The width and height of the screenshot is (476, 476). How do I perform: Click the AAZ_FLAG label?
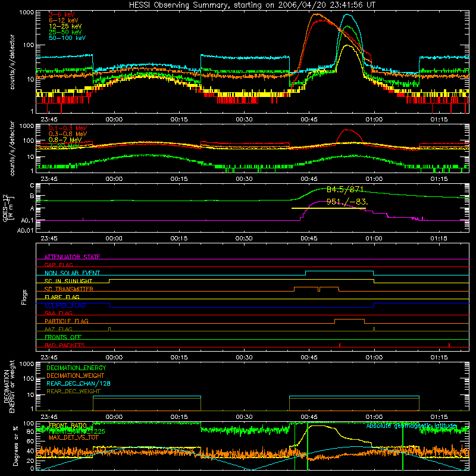(58, 329)
